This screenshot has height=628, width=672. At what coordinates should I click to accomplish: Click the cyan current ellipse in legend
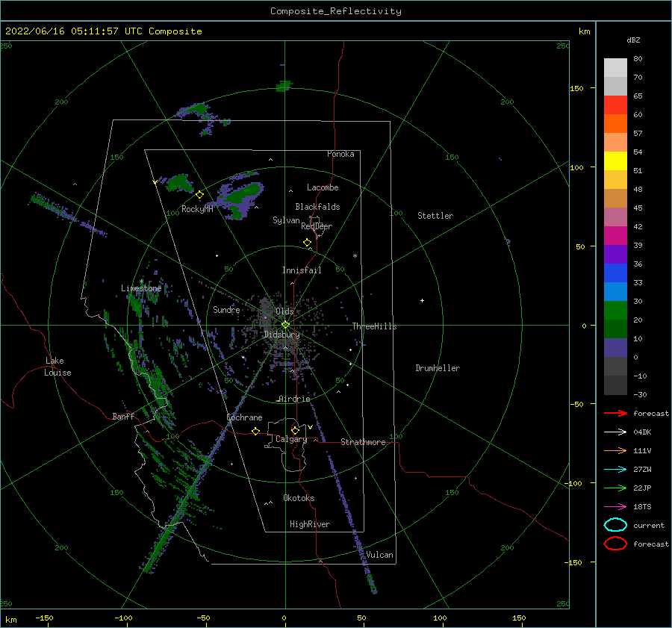[615, 525]
